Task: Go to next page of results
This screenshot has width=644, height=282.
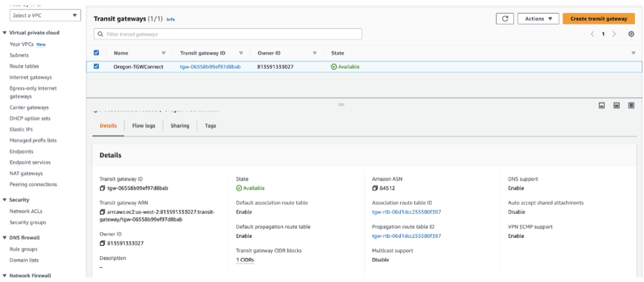Action: (614, 34)
